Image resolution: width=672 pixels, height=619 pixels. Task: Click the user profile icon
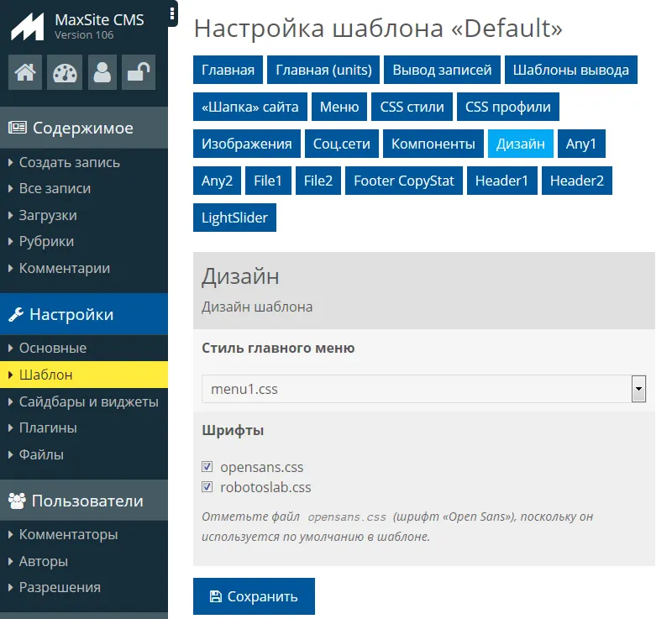(x=102, y=73)
